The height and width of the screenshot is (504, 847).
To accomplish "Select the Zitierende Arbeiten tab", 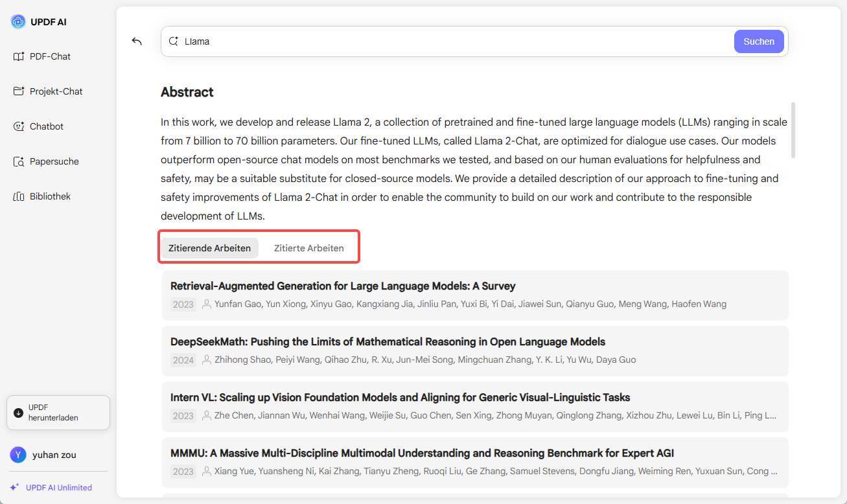I will pos(209,248).
